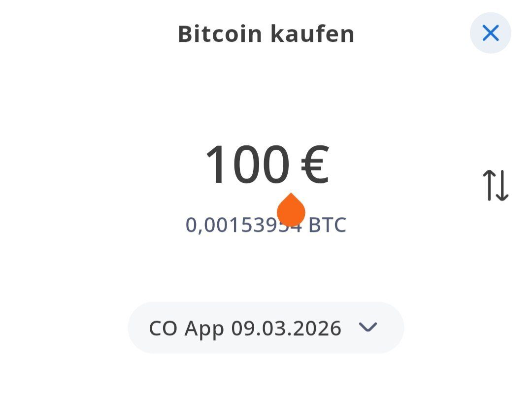Place cursor on the digits "100"
Image resolution: width=532 pixels, height=394 pixels.
tap(246, 165)
